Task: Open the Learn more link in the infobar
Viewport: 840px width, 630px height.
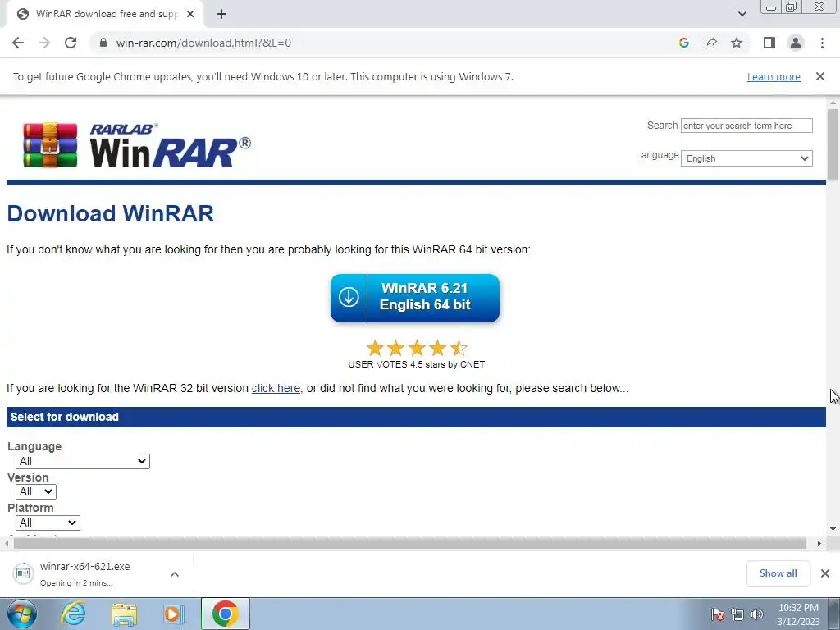Action: 774,77
